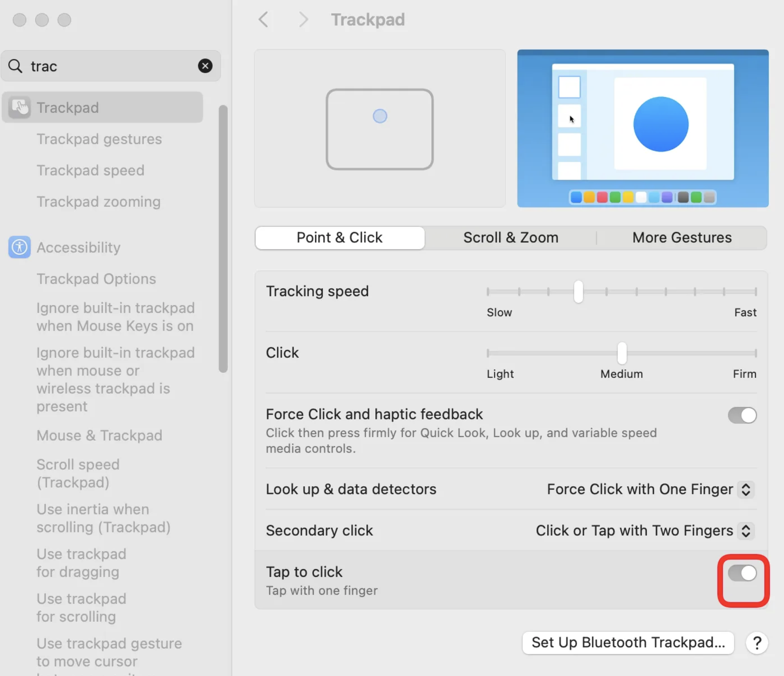The image size is (784, 676).
Task: Clear the search field with X icon
Action: [205, 66]
